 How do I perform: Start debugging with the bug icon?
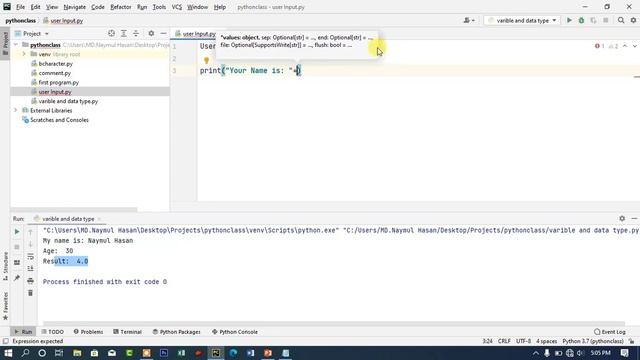point(581,20)
